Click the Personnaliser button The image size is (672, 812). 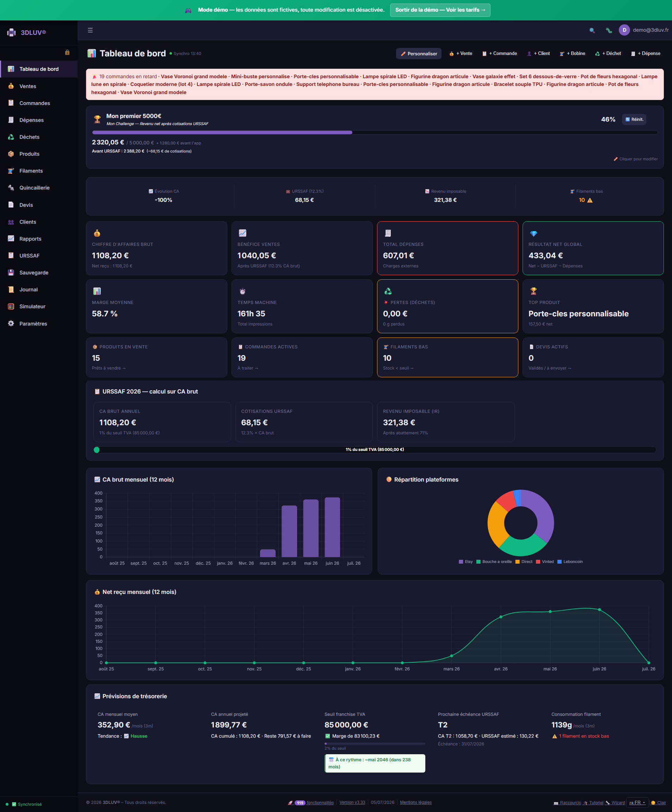click(x=419, y=53)
